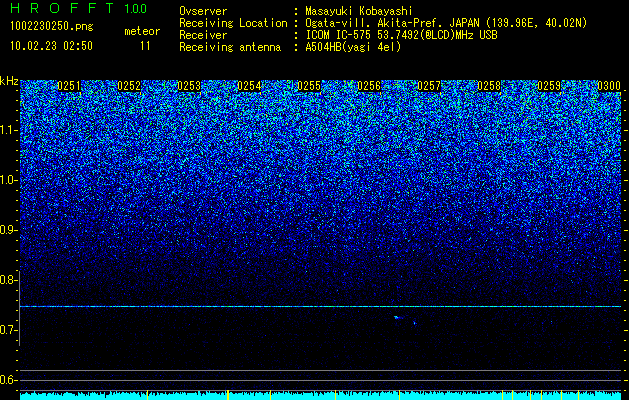Image resolution: width=629 pixels, height=400 pixels.
Task: Click the 0256 time marker
Action: (x=369, y=86)
